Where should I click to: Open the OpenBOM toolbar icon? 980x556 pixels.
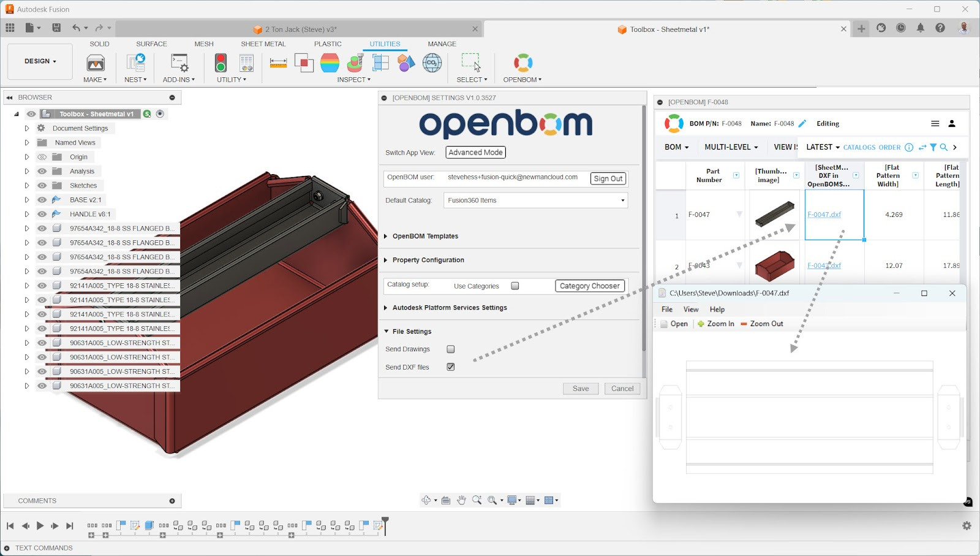(x=523, y=63)
